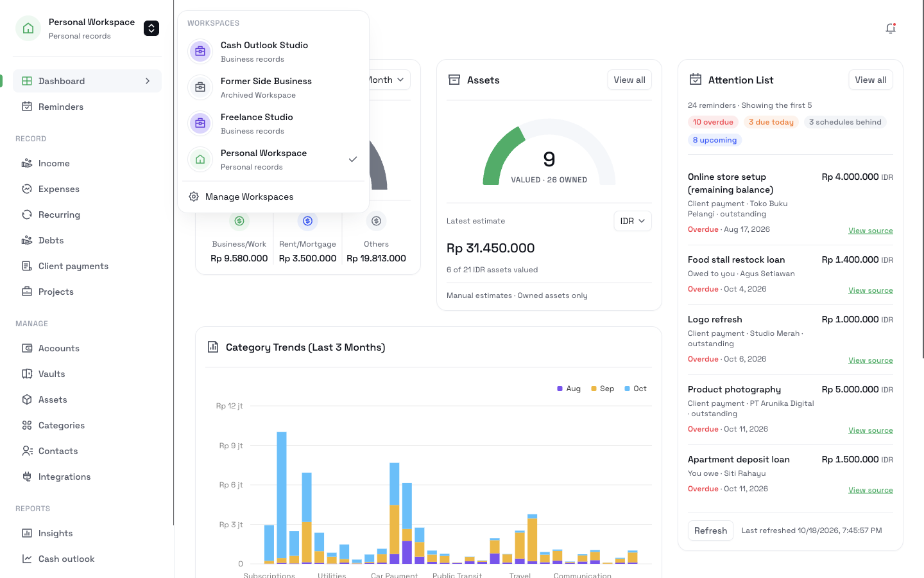Refresh the Attention List

(x=710, y=530)
